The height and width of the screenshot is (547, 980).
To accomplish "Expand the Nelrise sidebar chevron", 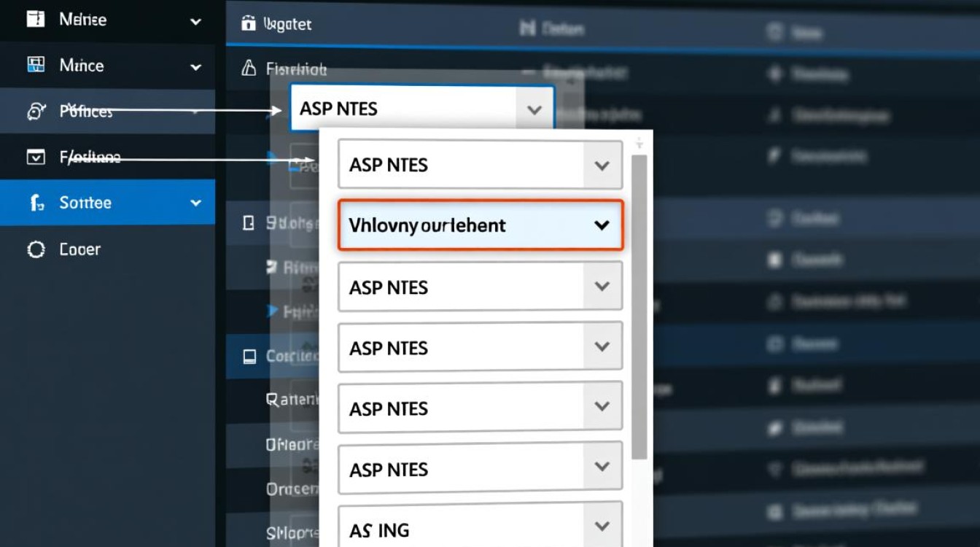I will coord(195,22).
